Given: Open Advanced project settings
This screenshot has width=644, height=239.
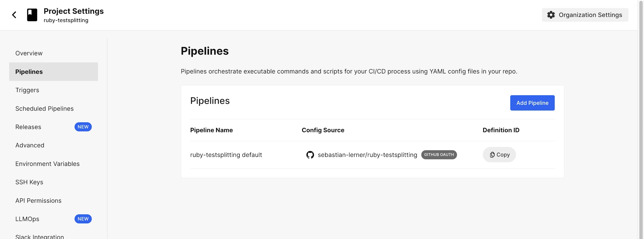Looking at the screenshot, I should tap(30, 145).
